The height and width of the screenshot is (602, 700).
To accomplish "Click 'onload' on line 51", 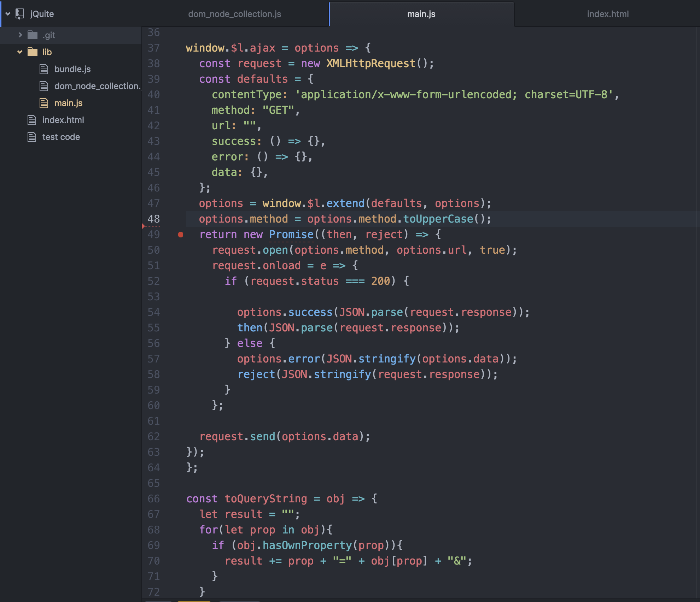I will pos(281,266).
